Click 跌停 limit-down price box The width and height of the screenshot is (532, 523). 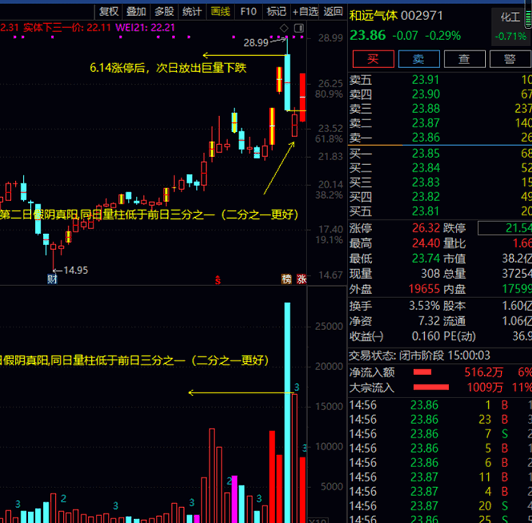(x=505, y=228)
